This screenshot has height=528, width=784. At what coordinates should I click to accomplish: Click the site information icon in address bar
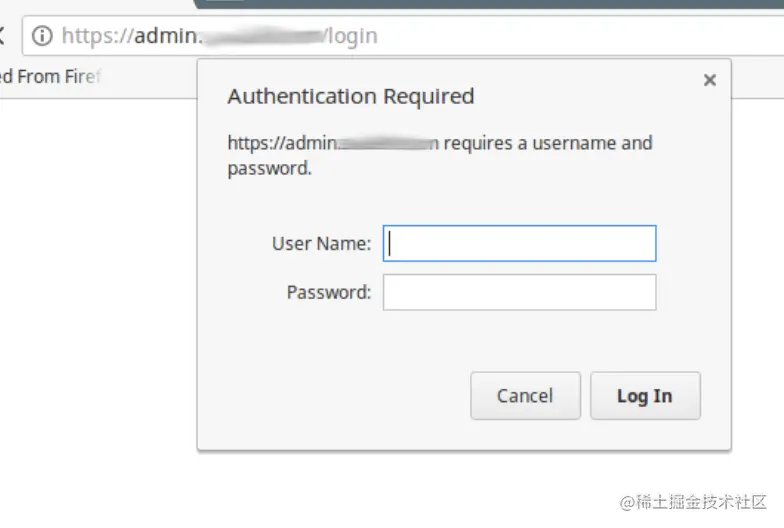[x=42, y=37]
